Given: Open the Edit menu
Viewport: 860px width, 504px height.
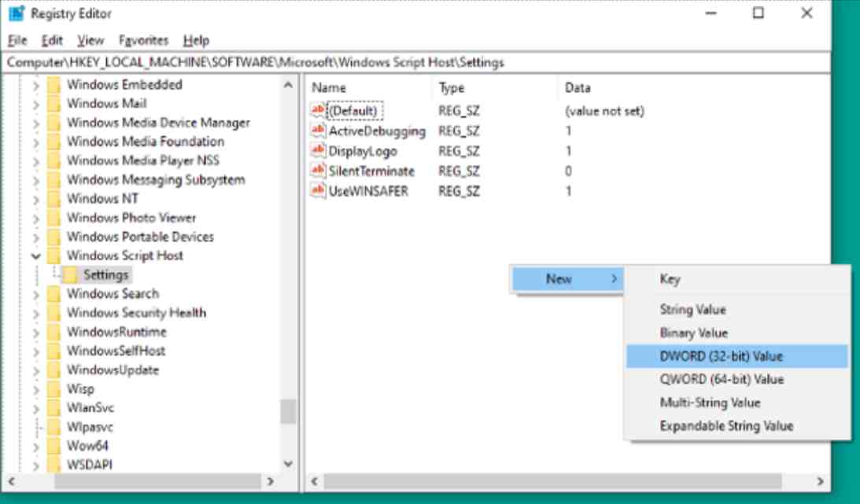Looking at the screenshot, I should pos(52,41).
